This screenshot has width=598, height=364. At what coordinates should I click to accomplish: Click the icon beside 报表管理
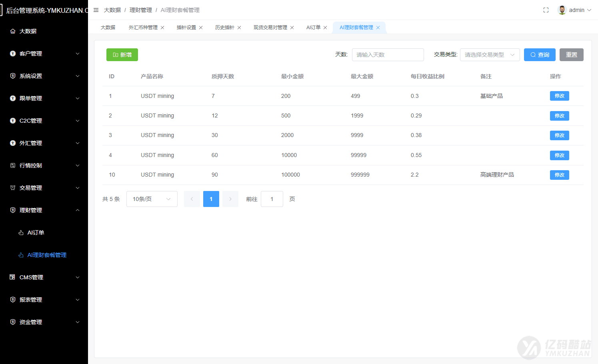coord(13,300)
